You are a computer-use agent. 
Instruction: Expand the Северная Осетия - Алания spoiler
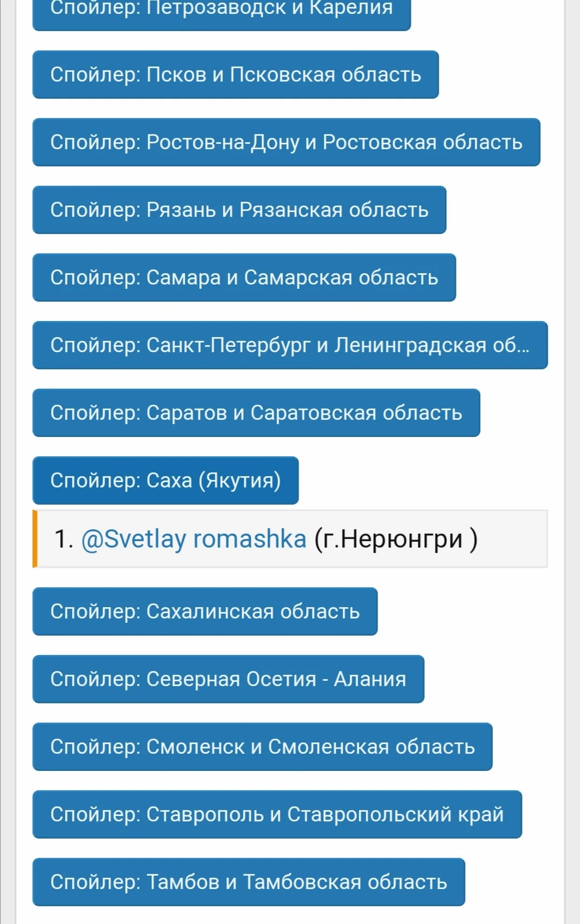(x=227, y=679)
